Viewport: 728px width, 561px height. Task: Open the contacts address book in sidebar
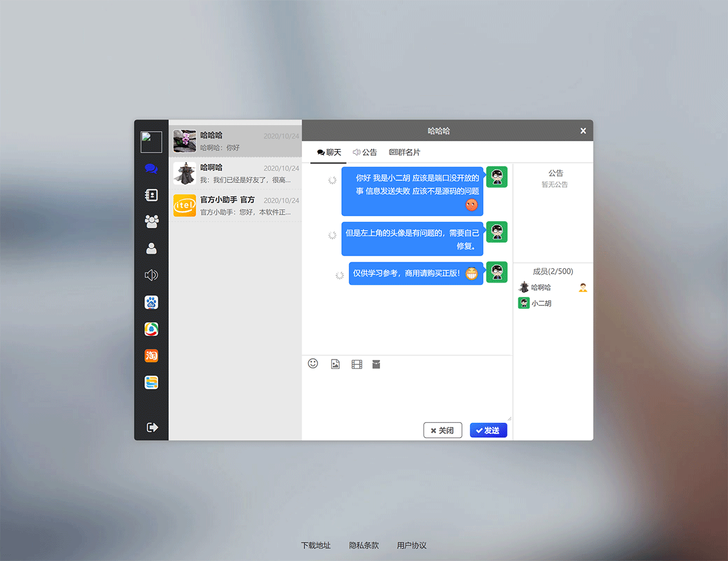click(151, 195)
